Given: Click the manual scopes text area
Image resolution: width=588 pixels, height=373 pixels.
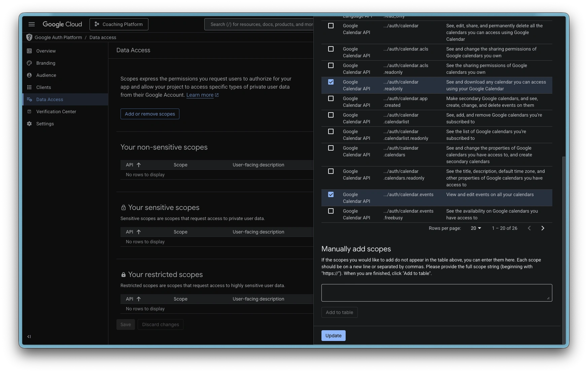Looking at the screenshot, I should pyautogui.click(x=437, y=292).
